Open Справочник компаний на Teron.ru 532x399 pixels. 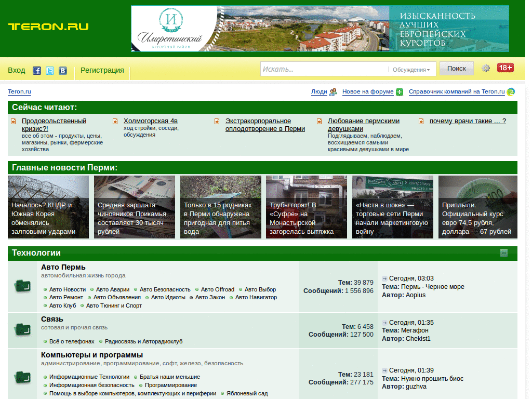pyautogui.click(x=457, y=91)
